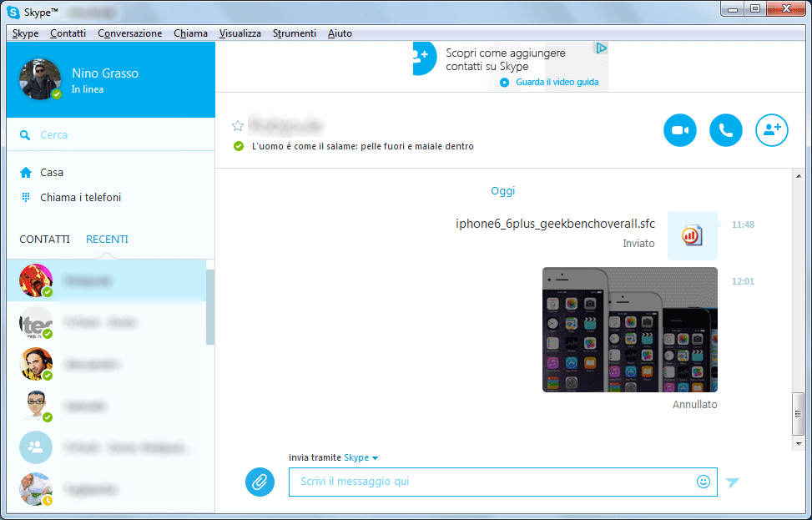This screenshot has height=520, width=812.
Task: Click the chat scrollbar thumb
Action: click(798, 414)
